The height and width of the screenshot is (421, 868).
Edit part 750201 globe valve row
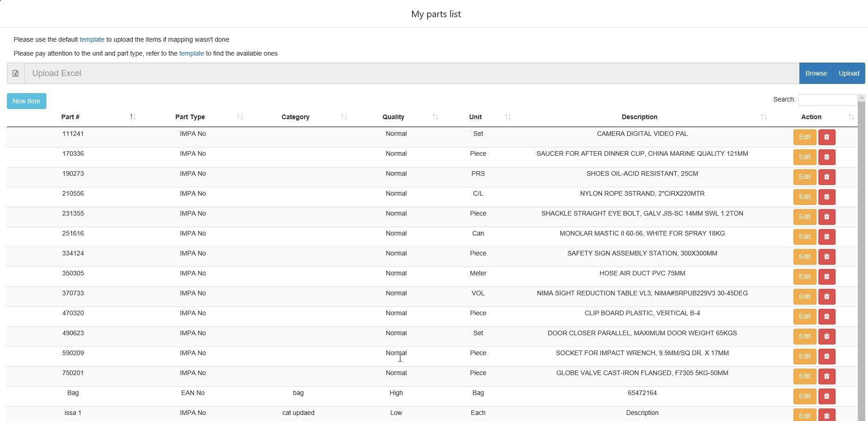pyautogui.click(x=805, y=376)
